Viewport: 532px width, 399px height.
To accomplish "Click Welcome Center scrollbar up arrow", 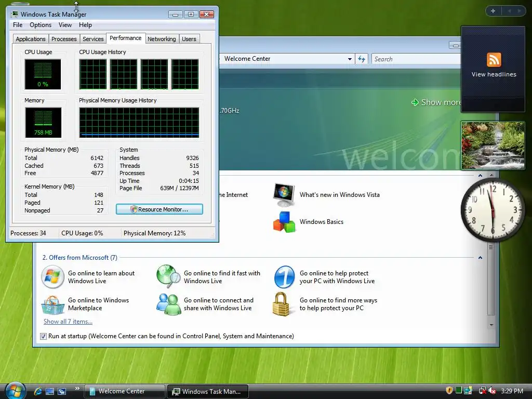I will 491,175.
